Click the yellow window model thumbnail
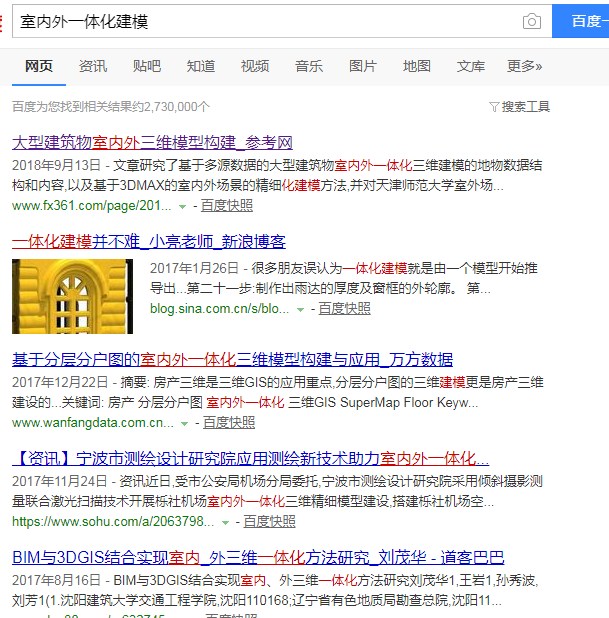The height and width of the screenshot is (618, 609). tap(72, 296)
